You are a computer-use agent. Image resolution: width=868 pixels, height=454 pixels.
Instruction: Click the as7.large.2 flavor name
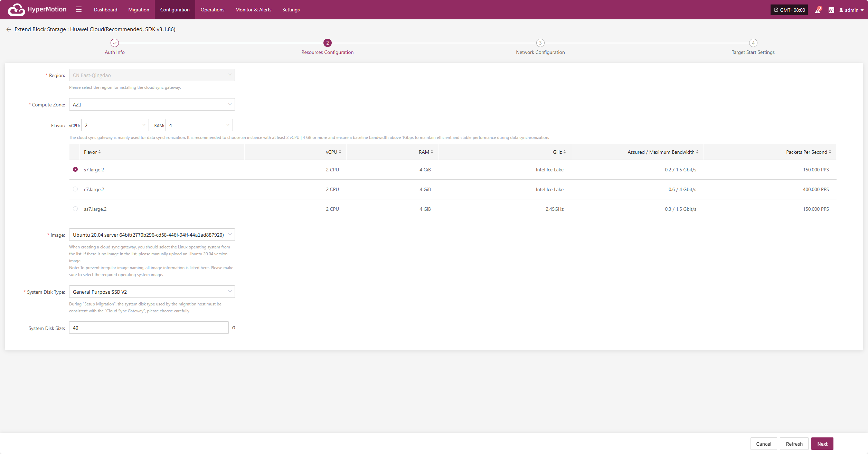(x=95, y=209)
